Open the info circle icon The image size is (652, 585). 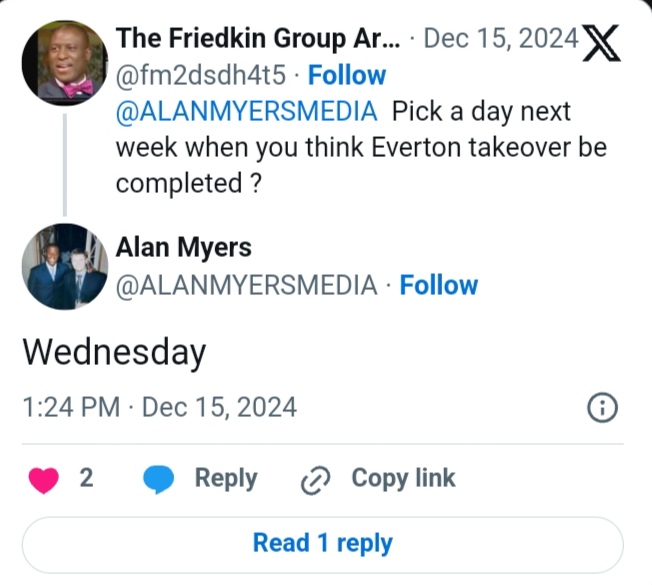tap(602, 407)
